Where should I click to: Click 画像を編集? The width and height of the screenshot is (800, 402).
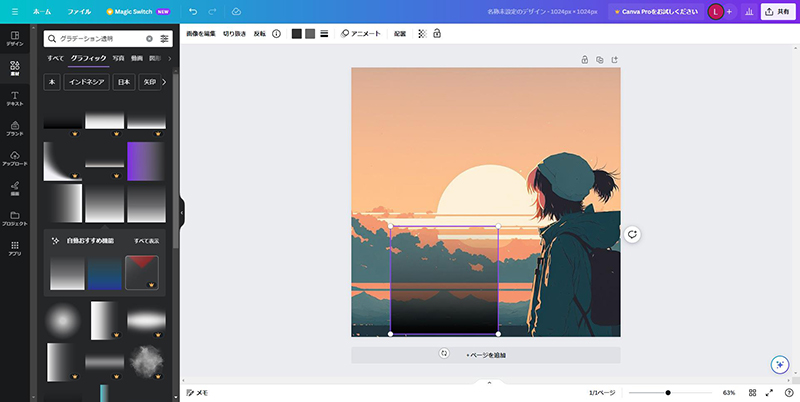pyautogui.click(x=201, y=34)
